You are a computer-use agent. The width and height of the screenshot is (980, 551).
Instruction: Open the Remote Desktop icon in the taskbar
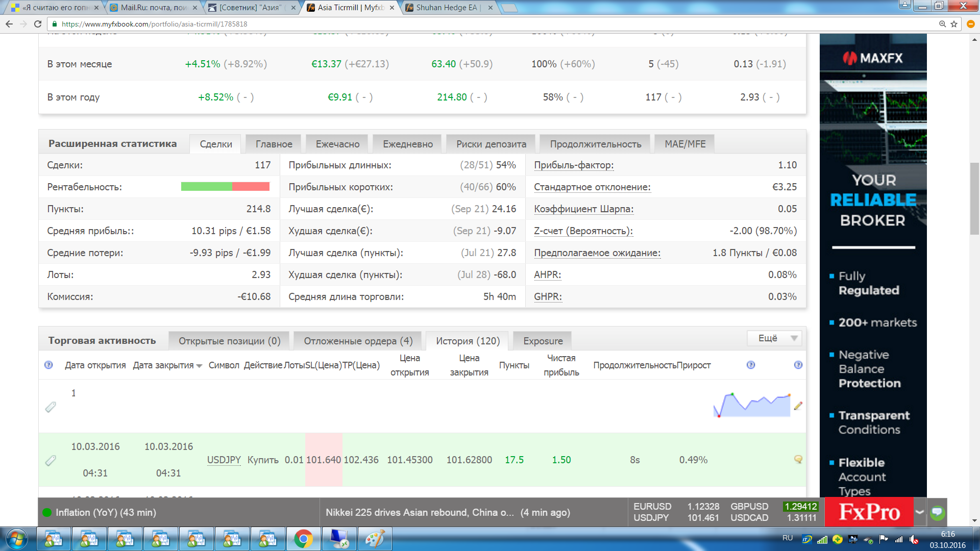point(339,539)
